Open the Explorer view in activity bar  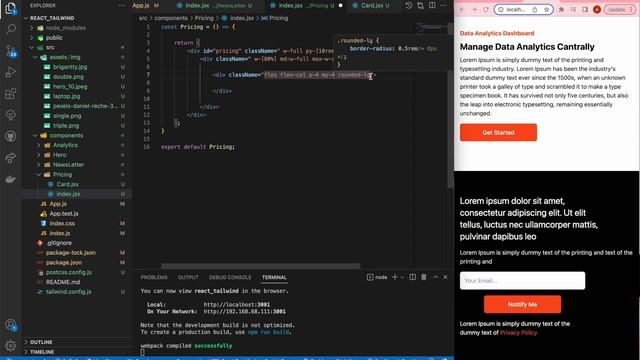(x=11, y=8)
